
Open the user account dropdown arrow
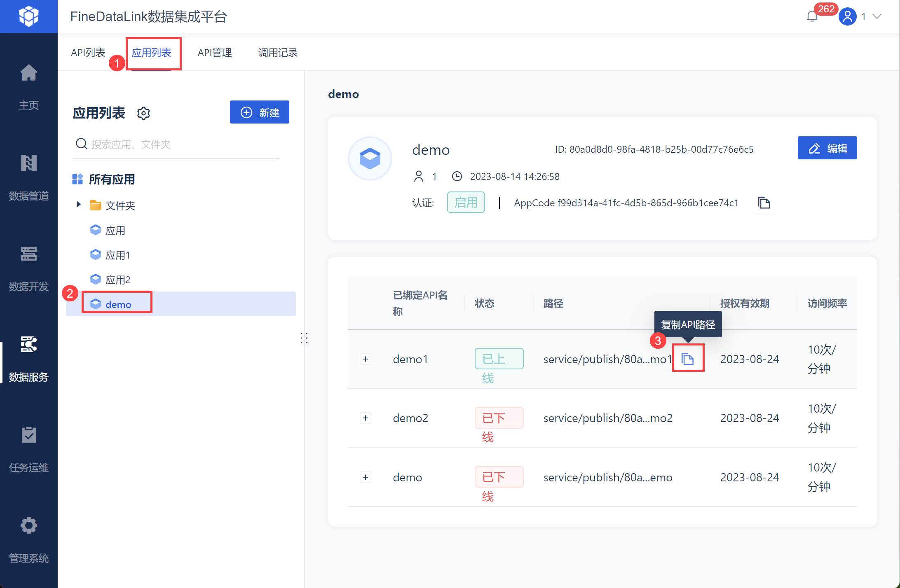click(877, 16)
